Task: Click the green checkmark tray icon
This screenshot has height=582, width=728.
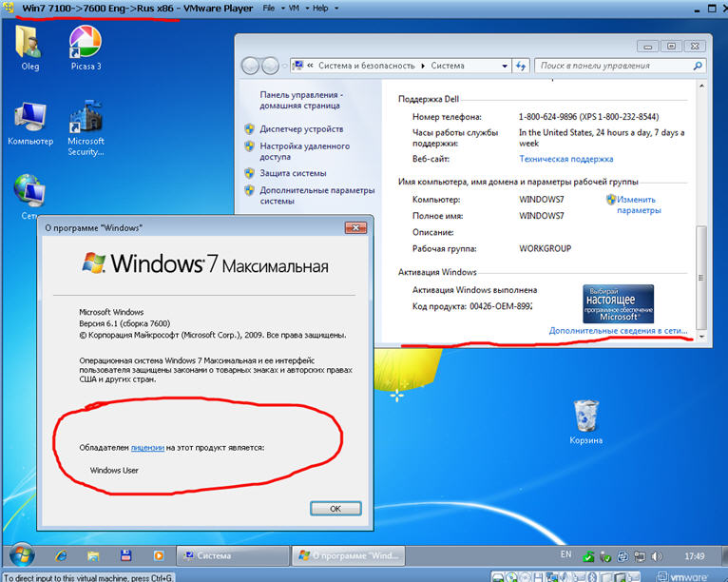Action: coord(588,556)
